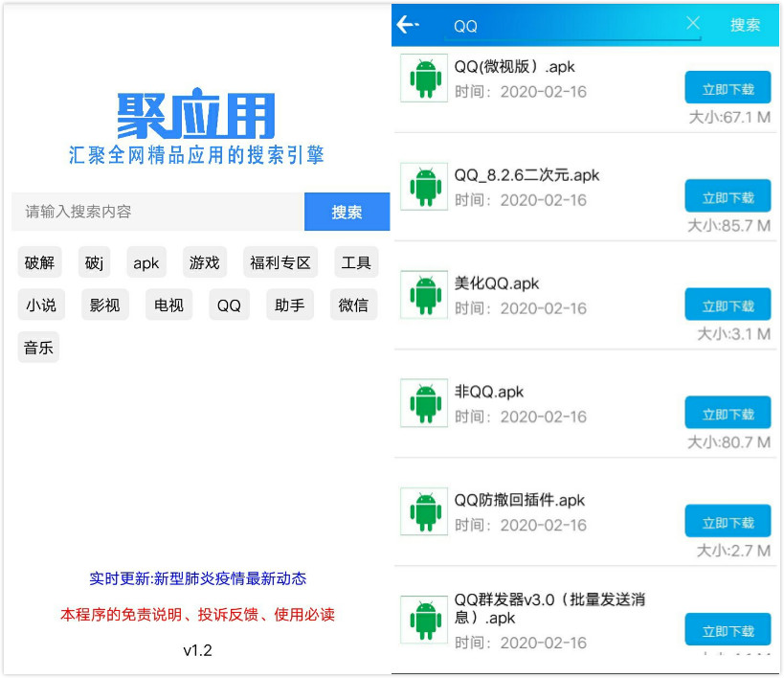Open the 实时更新:新型肺炎疫情最新动态 link
784x678 pixels.
tap(197, 578)
